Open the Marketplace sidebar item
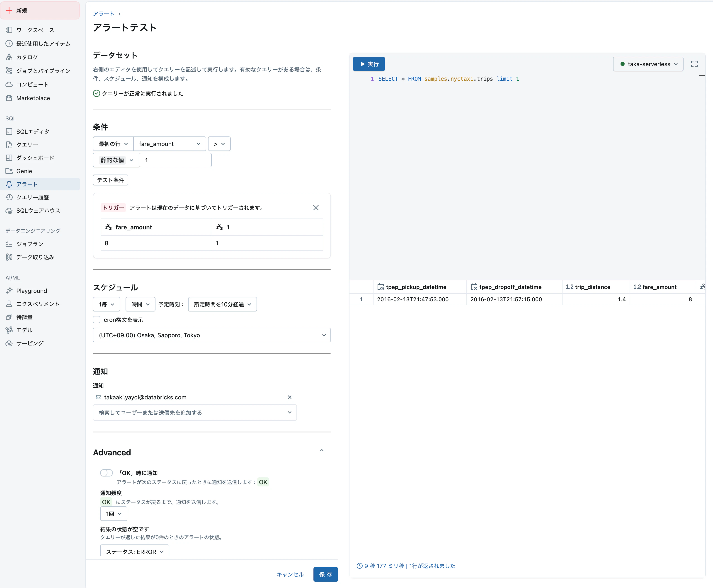Viewport: 713px width, 588px height. click(33, 98)
